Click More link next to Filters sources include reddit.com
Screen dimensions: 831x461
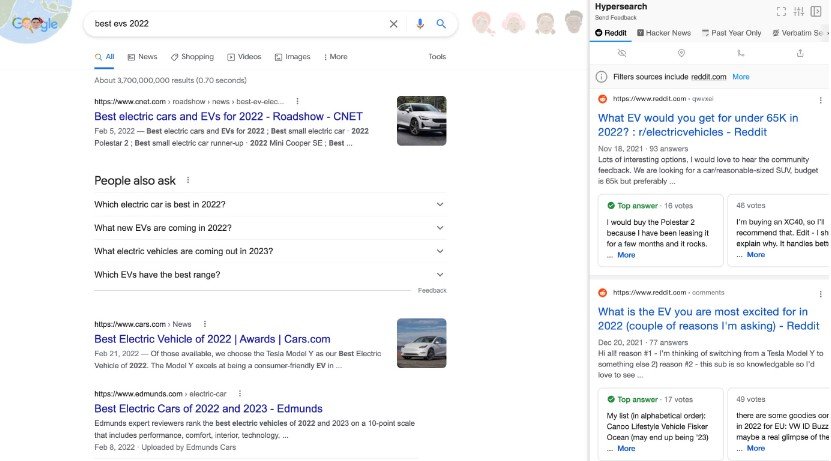[741, 77]
